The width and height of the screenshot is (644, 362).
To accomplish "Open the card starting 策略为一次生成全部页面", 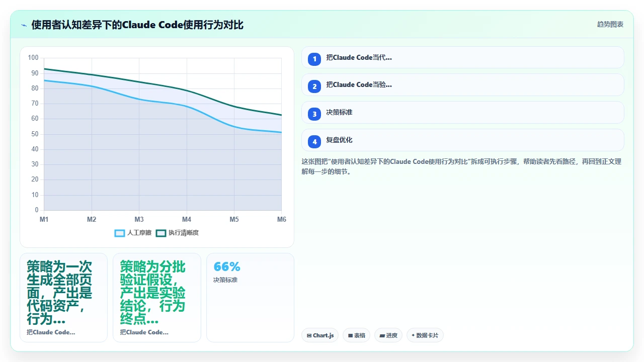I will coord(63,298).
